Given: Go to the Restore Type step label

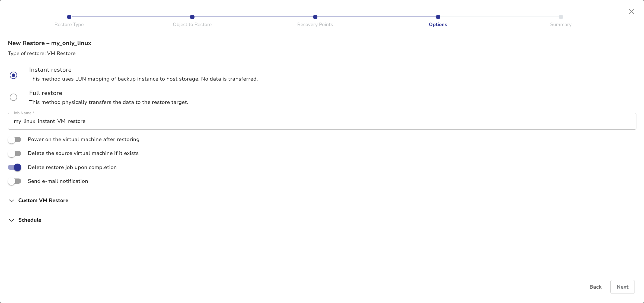Looking at the screenshot, I should (x=69, y=24).
